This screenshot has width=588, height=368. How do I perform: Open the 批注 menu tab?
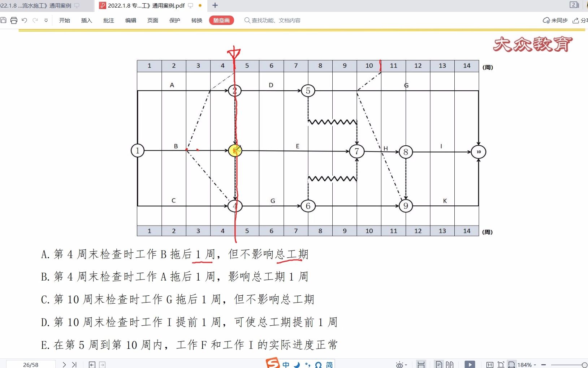pyautogui.click(x=109, y=21)
